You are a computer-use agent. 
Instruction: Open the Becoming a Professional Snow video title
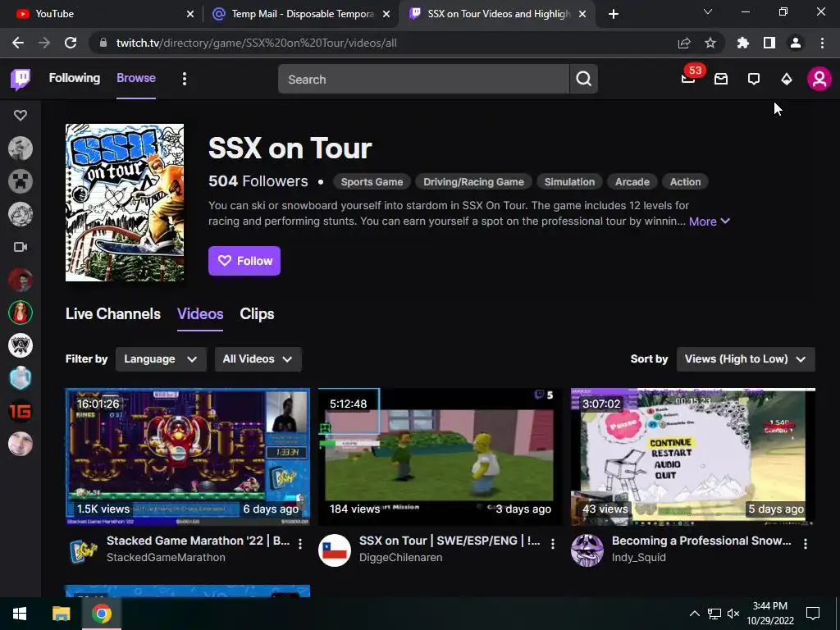click(702, 541)
